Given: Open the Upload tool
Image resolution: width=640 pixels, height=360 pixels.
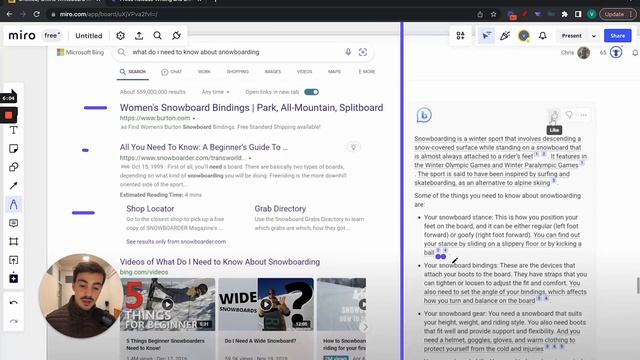Looking at the screenshot, I should [x=13, y=260].
